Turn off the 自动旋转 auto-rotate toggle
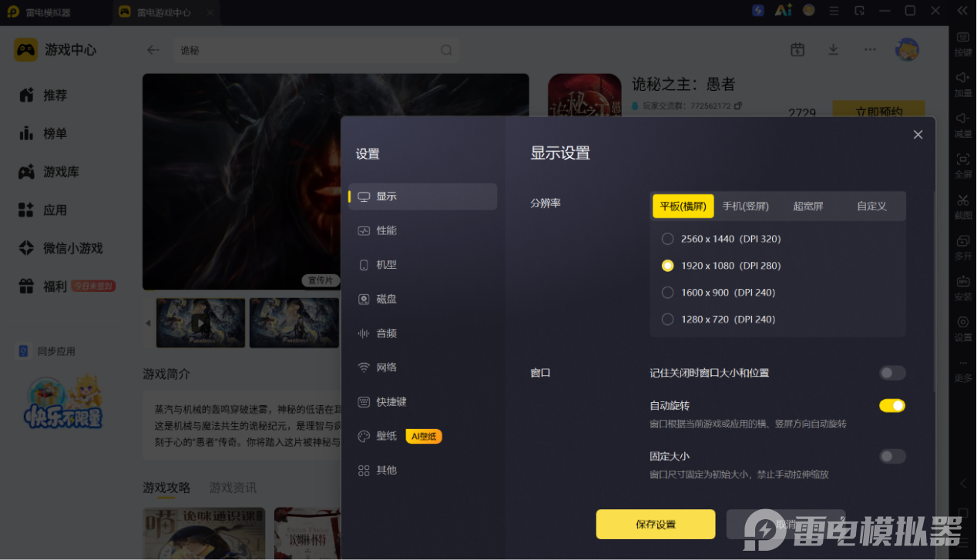Image resolution: width=977 pixels, height=560 pixels. (x=892, y=405)
